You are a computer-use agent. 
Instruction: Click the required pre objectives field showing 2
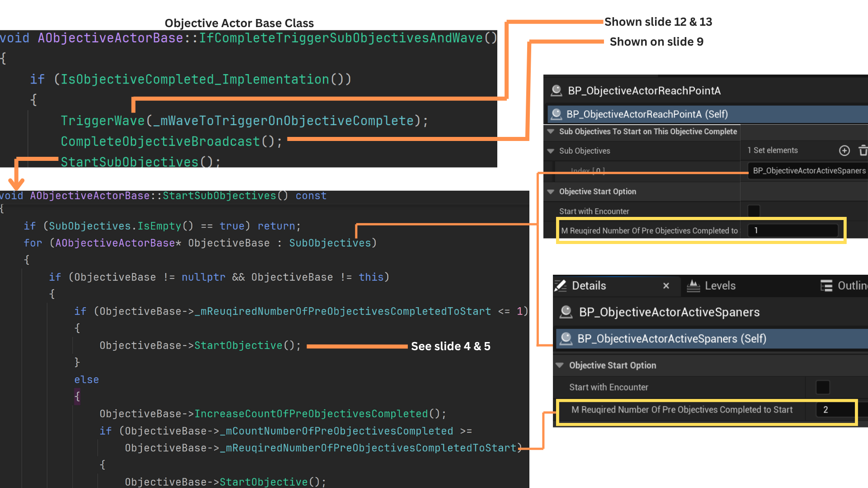(834, 410)
